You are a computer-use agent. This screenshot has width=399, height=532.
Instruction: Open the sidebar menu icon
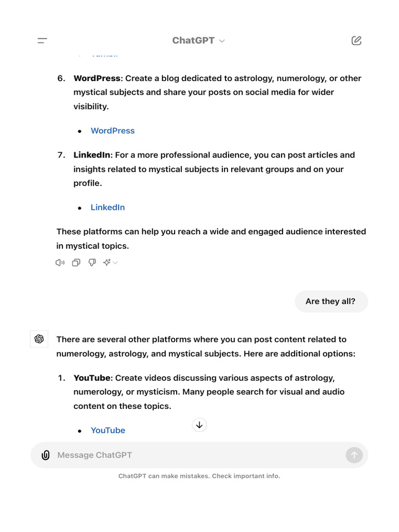pyautogui.click(x=42, y=41)
